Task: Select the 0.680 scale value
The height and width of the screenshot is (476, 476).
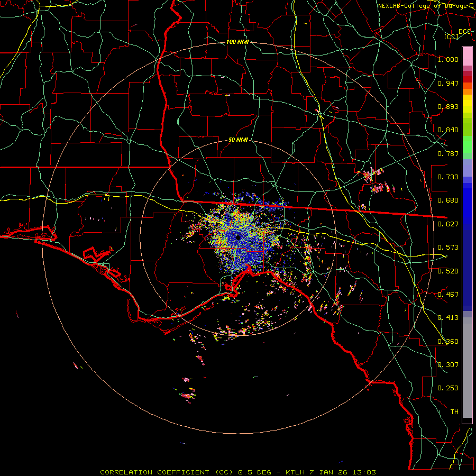Action: coord(448,200)
